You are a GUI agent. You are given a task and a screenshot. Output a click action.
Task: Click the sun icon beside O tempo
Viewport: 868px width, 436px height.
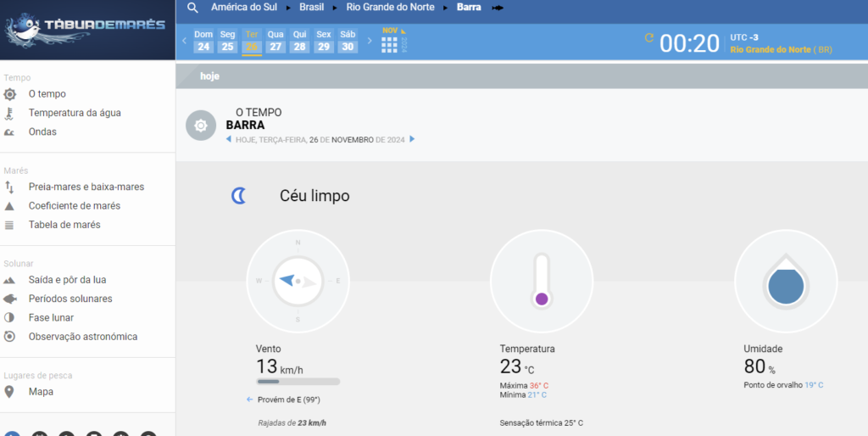tap(9, 94)
